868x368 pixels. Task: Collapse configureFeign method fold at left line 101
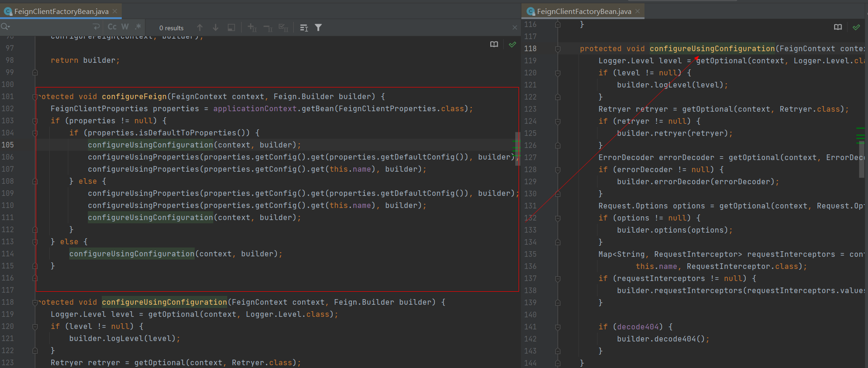[35, 97]
